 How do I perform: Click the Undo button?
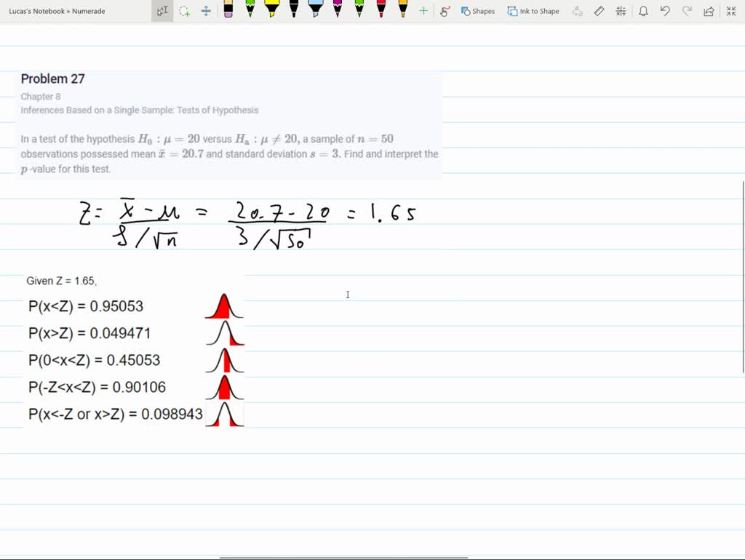coord(666,11)
